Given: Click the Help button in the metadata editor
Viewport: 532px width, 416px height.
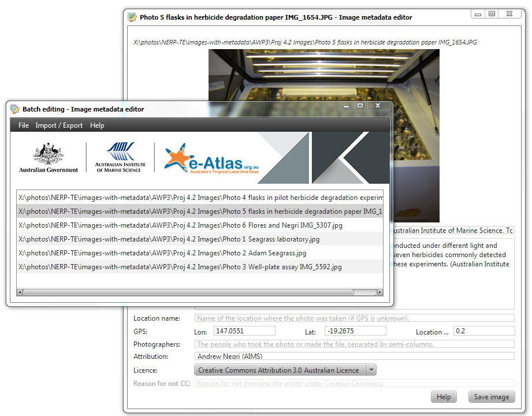Looking at the screenshot, I should (444, 397).
